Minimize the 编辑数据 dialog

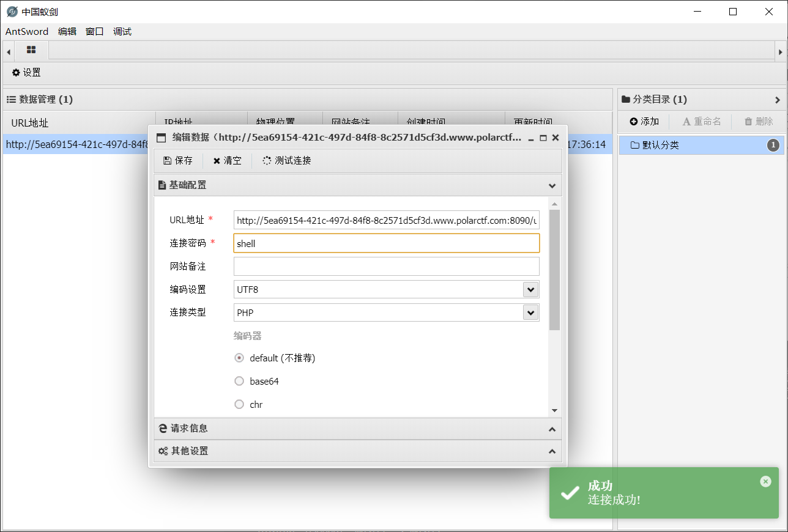coord(531,138)
